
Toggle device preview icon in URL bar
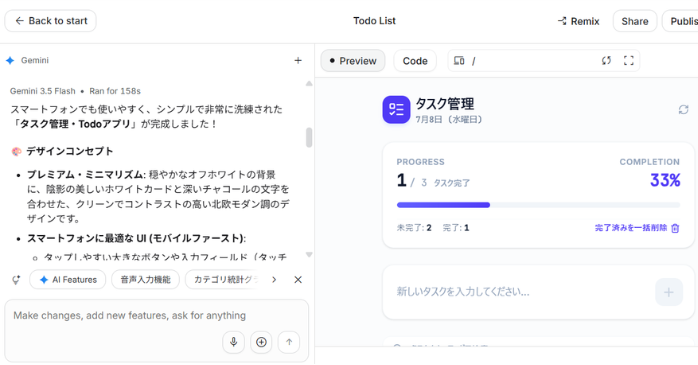(x=459, y=61)
